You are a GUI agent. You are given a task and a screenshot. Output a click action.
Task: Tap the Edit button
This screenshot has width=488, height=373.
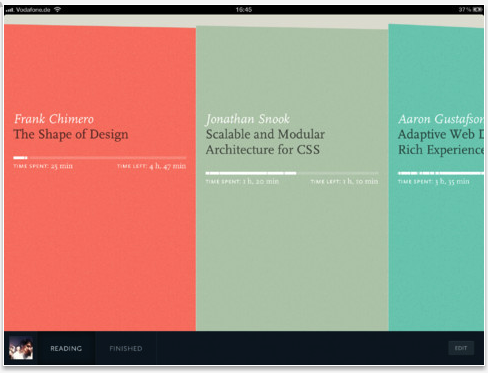[461, 348]
